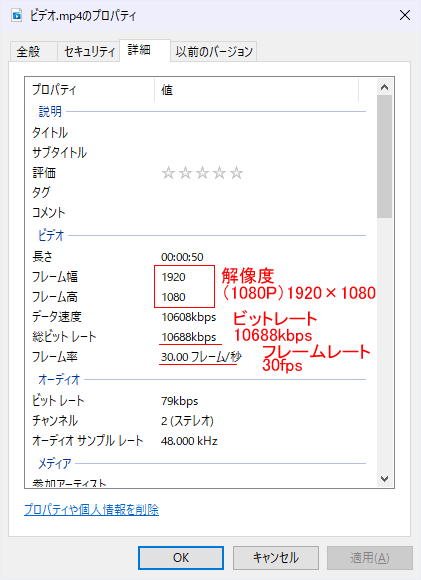The image size is (421, 580).
Task: Select the 30.00 フレーム/秒 value
Action: [x=201, y=357]
